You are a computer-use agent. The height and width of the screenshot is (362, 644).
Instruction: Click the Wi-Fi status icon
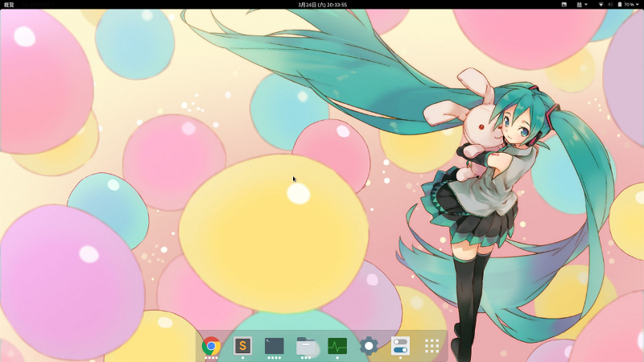601,5
